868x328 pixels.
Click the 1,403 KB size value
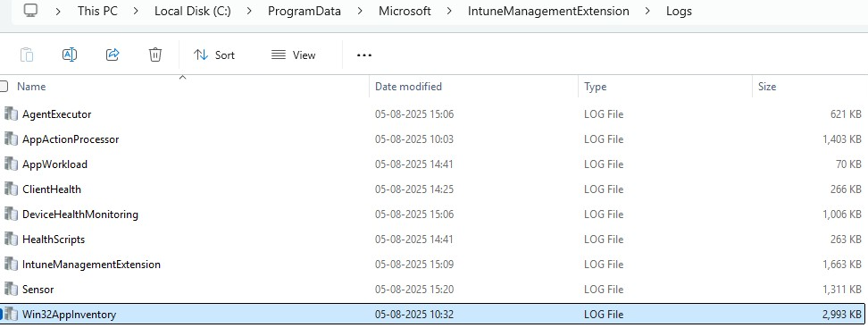pos(841,139)
